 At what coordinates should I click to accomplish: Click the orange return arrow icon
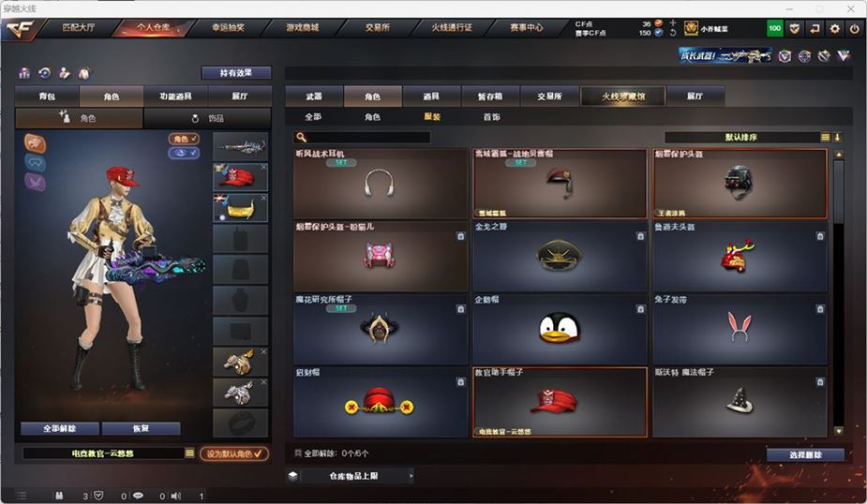click(815, 28)
